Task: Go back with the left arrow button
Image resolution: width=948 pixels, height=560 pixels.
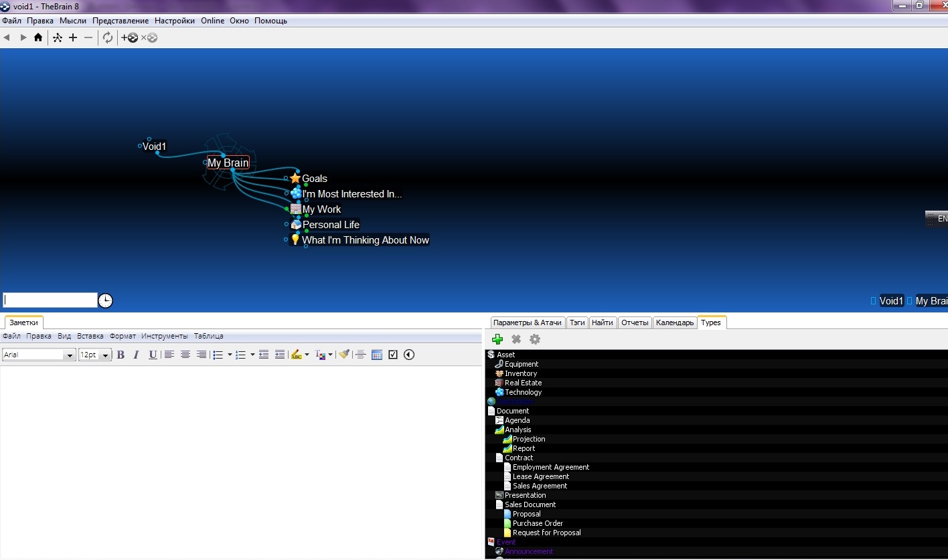Action: (x=7, y=37)
